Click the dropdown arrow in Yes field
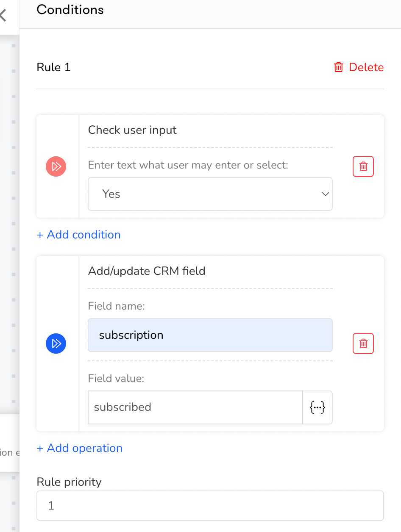 [x=326, y=194]
